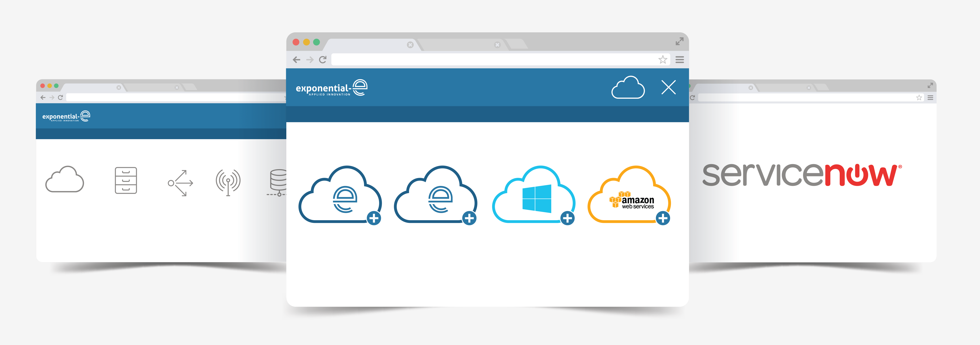Bookmark page with right browser star
The image size is (980, 345).
coord(919,98)
